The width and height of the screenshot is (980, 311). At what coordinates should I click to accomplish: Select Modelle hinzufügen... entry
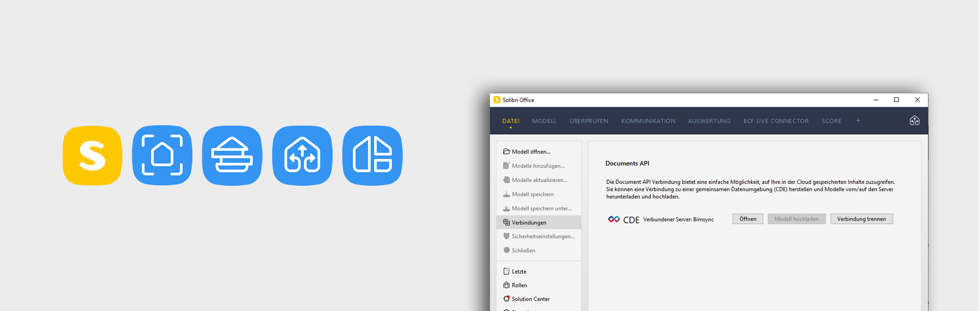pos(539,166)
